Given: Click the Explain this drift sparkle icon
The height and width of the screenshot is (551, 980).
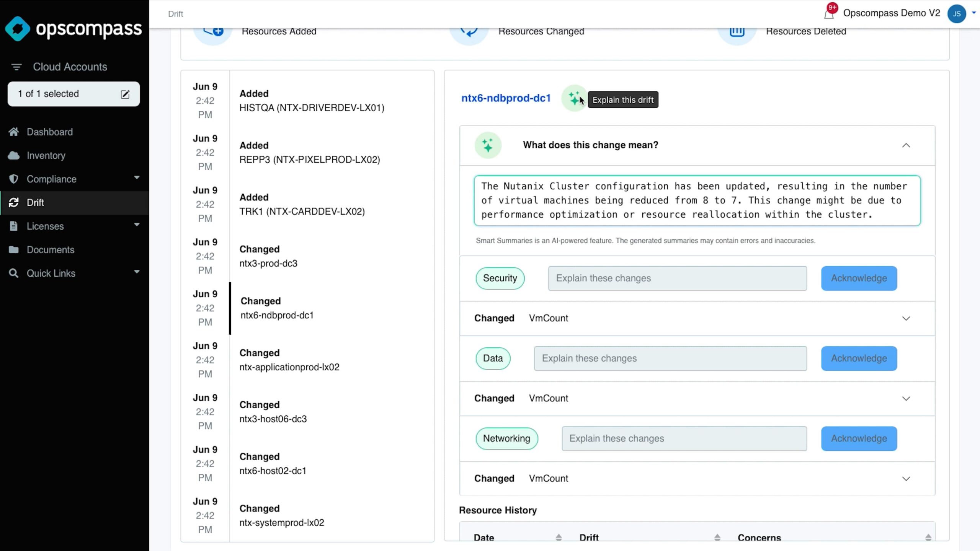Looking at the screenshot, I should click(x=574, y=98).
